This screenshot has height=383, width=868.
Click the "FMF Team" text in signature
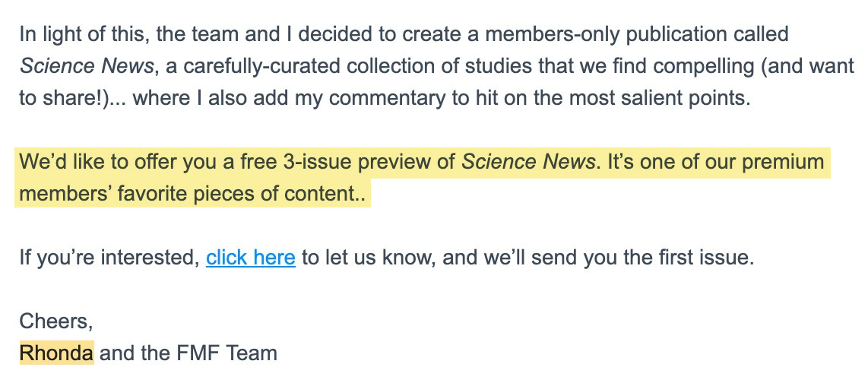pos(227,353)
